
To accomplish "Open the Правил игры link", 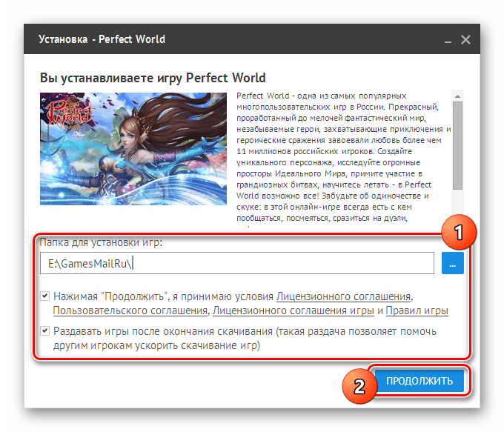I will pos(417,310).
